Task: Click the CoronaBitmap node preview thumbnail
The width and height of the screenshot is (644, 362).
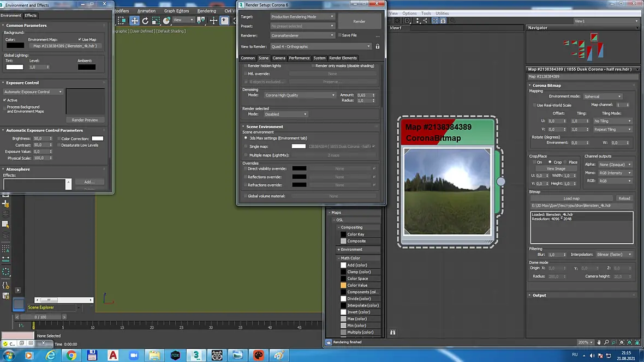Action: tap(447, 191)
